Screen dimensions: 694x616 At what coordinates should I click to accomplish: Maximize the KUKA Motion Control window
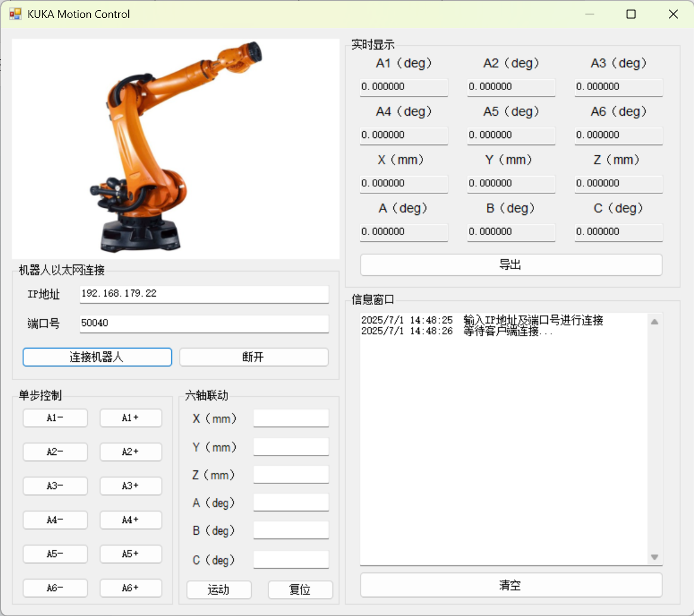[x=631, y=14]
